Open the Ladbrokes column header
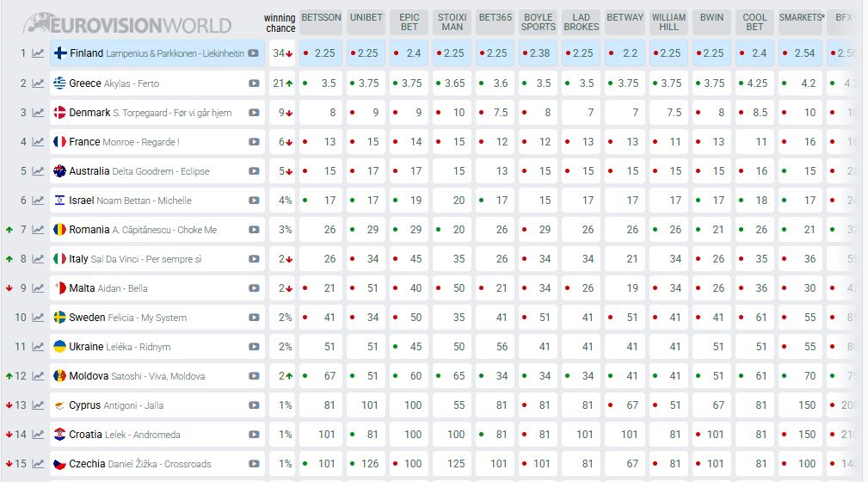 click(x=582, y=22)
